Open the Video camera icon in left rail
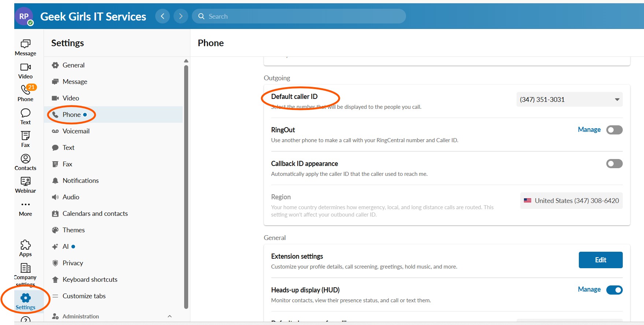Viewport: 644px width, 325px height. tap(25, 67)
